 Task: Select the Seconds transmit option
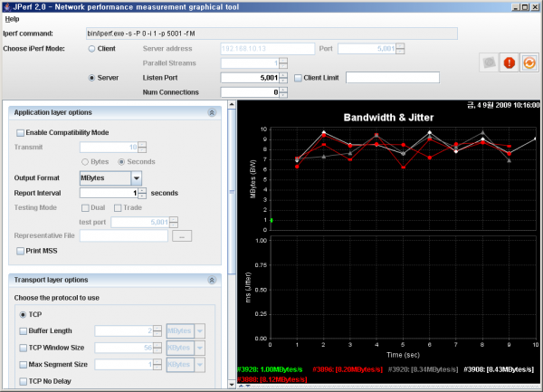121,162
